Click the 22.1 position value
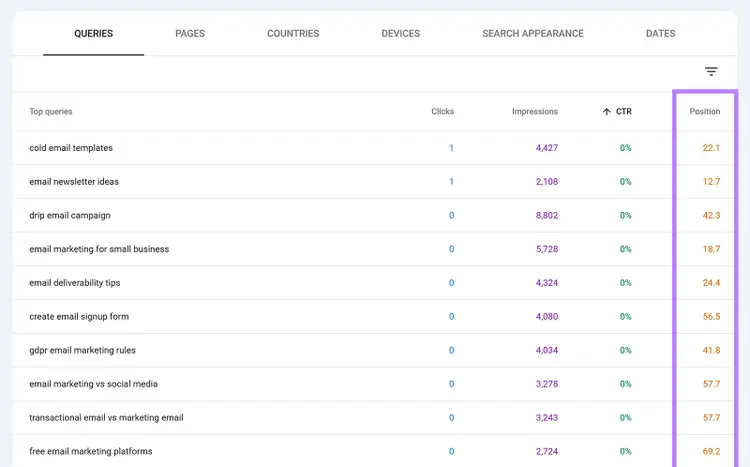 coord(711,148)
